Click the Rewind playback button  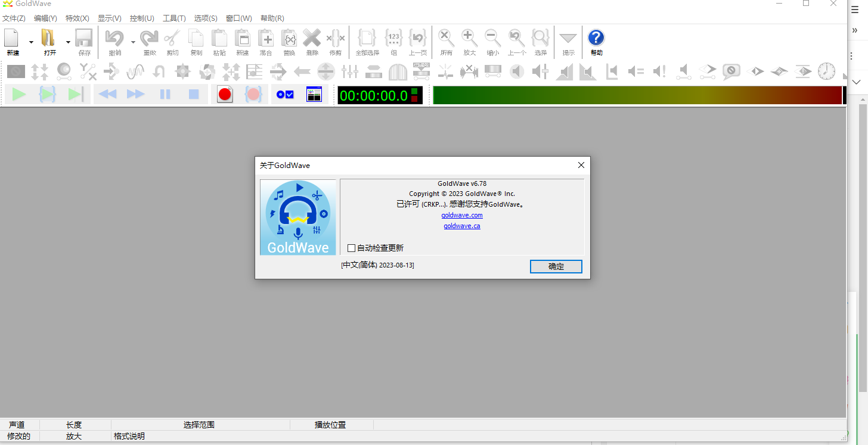(107, 94)
